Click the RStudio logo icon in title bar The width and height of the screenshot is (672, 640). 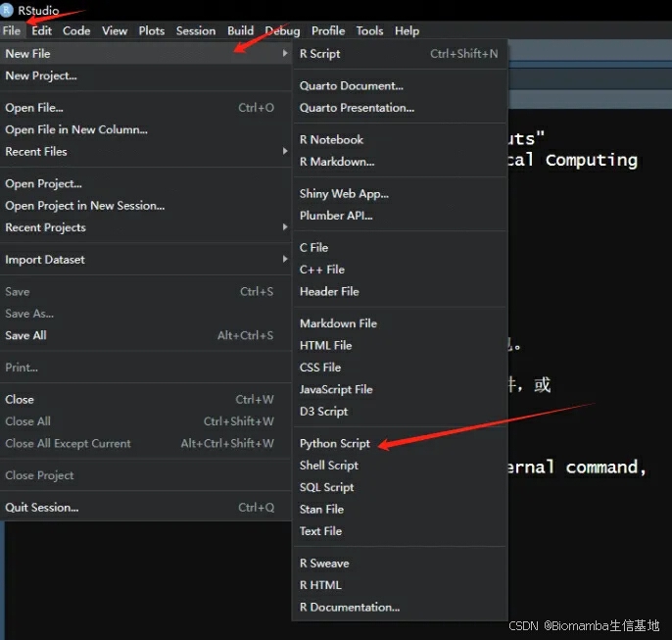coord(6,10)
